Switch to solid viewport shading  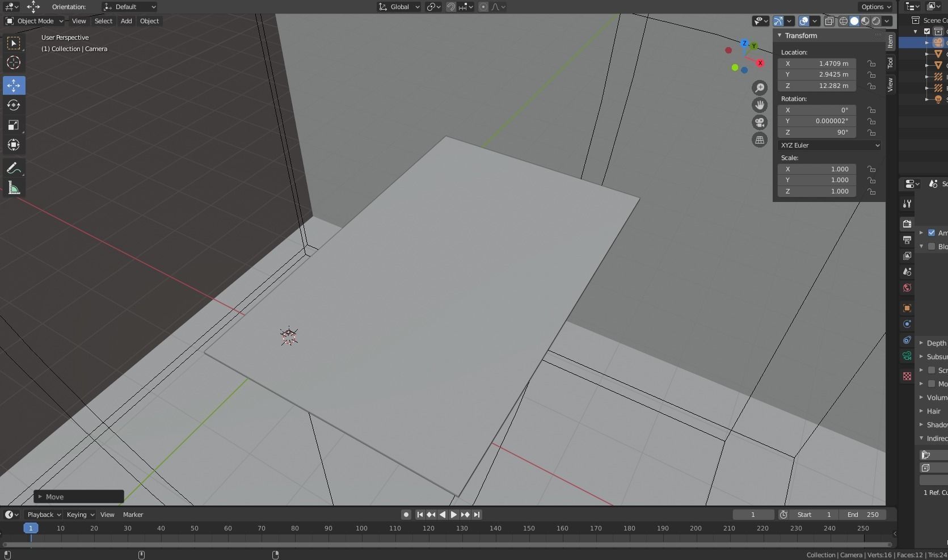pyautogui.click(x=854, y=21)
